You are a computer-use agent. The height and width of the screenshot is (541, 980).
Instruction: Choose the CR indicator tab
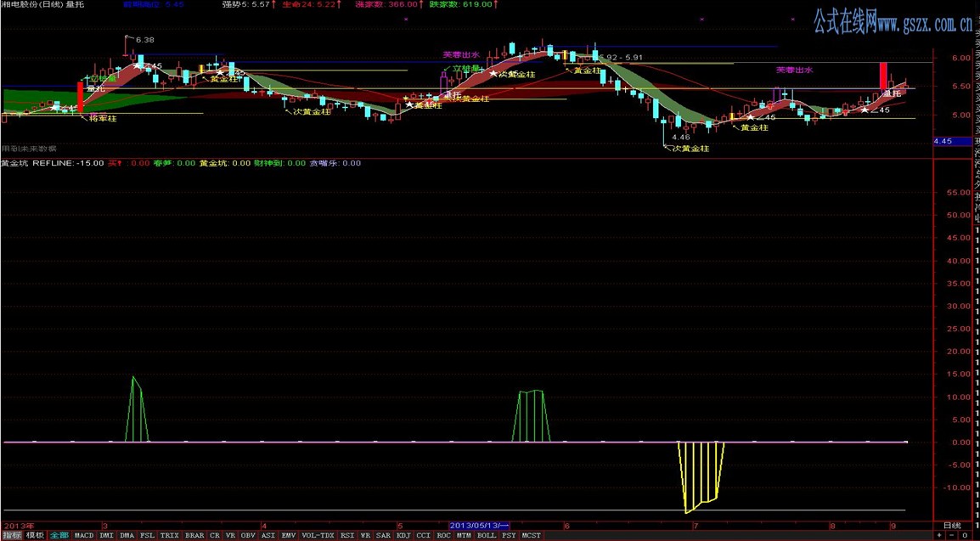pos(215,535)
